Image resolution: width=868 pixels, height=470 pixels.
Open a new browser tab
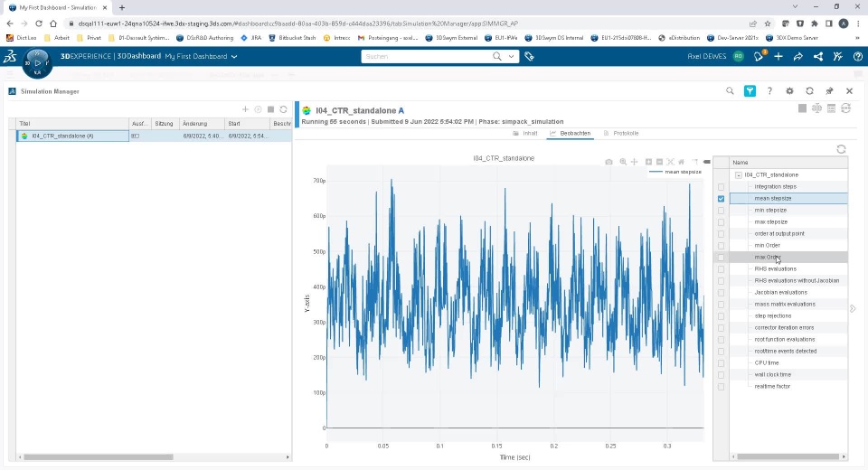pyautogui.click(x=122, y=8)
